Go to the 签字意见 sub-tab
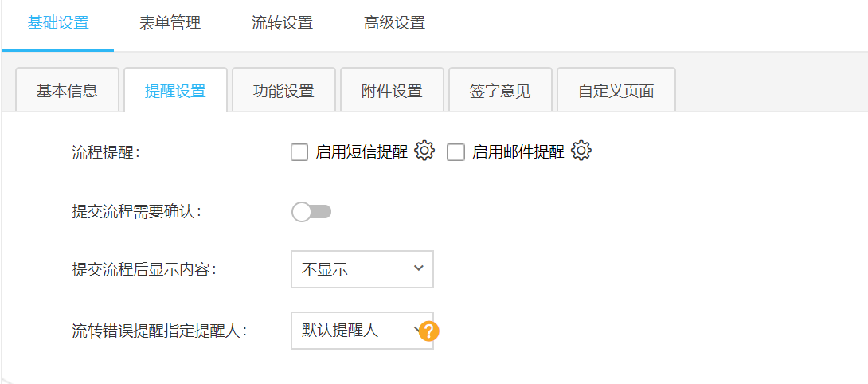Viewport: 868px width, 384px height. point(500,91)
